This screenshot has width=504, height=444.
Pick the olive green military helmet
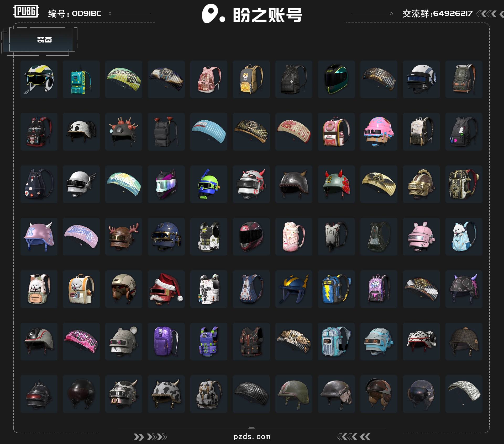click(x=294, y=394)
